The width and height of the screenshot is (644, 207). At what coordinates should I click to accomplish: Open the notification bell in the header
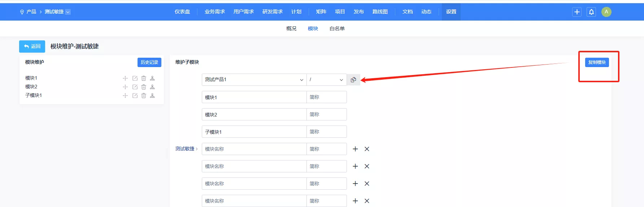coord(591,12)
